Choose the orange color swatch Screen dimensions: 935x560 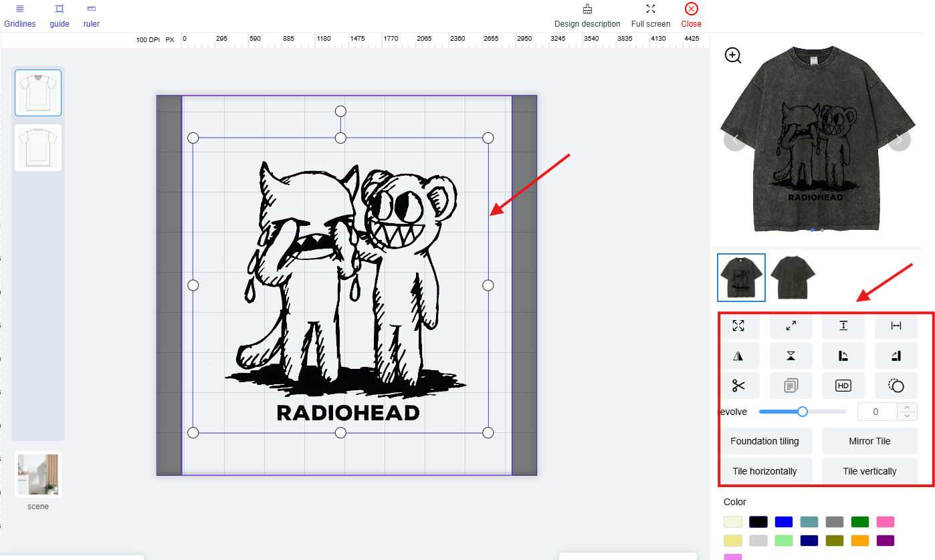(x=860, y=541)
